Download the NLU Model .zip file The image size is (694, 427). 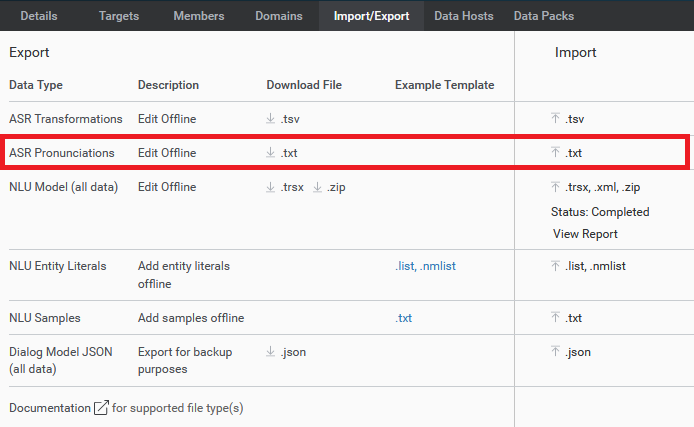[329, 187]
